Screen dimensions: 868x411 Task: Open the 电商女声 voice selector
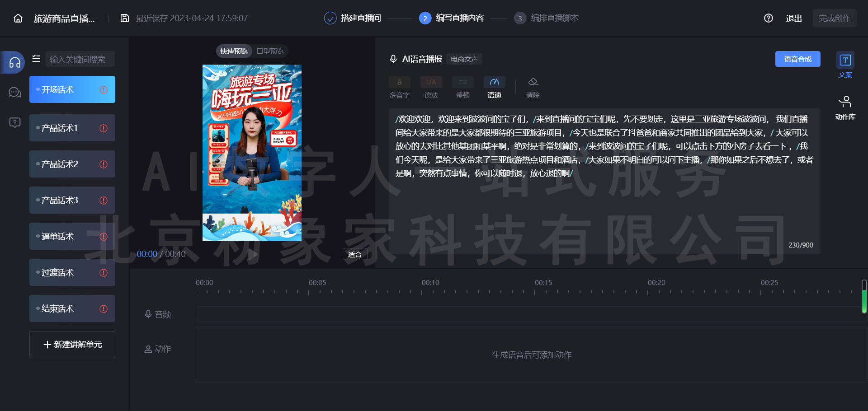click(464, 59)
